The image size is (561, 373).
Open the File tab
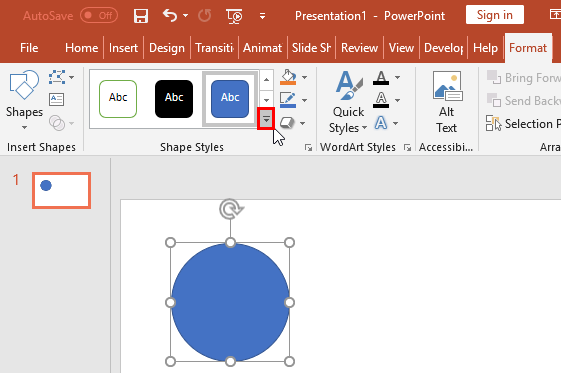pos(29,48)
